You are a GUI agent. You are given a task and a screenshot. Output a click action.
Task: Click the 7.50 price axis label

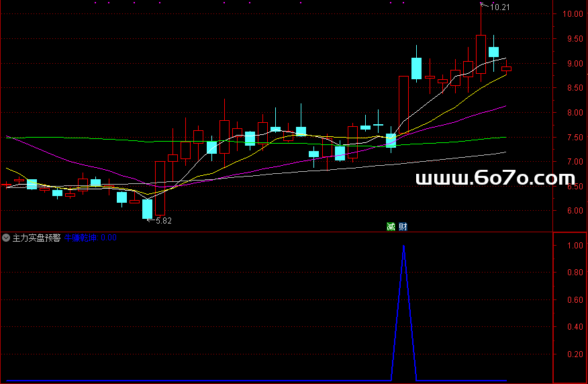tap(572, 138)
